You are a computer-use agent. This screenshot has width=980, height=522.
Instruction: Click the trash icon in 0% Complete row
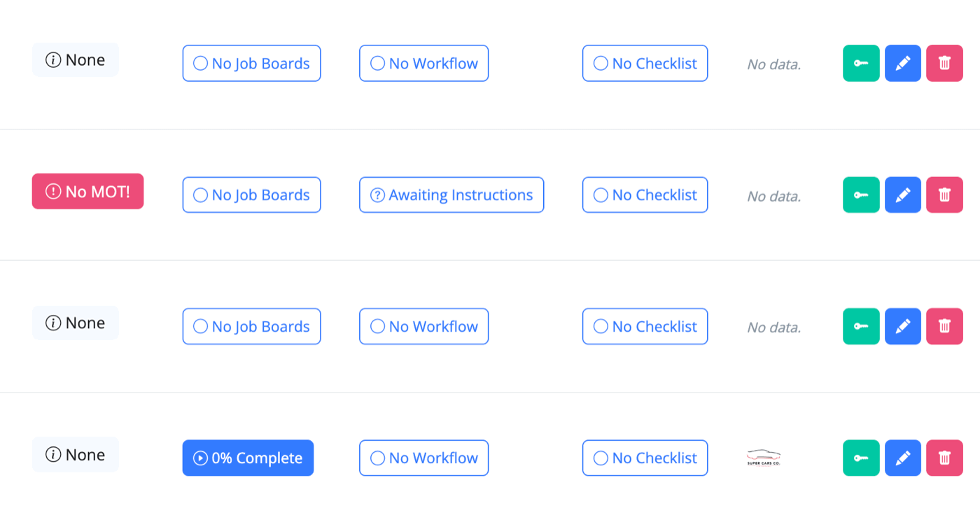[x=944, y=458]
